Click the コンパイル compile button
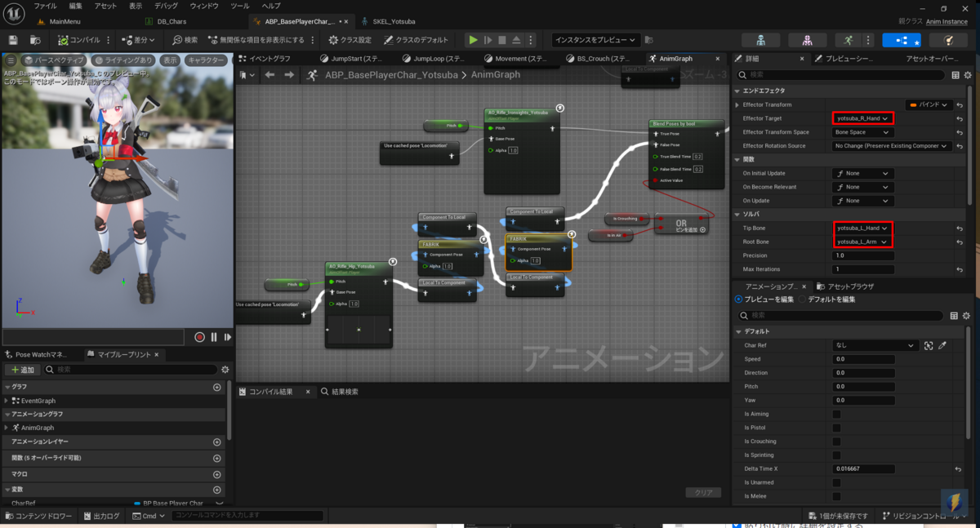Viewport: 980px width, 528px height. click(x=78, y=39)
